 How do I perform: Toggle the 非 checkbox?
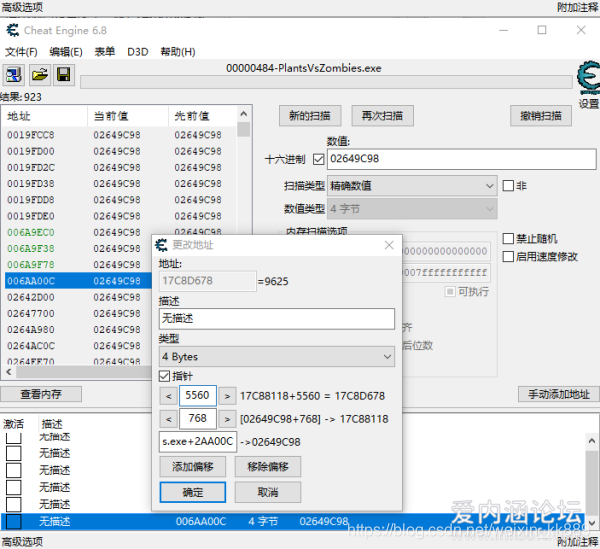point(508,186)
